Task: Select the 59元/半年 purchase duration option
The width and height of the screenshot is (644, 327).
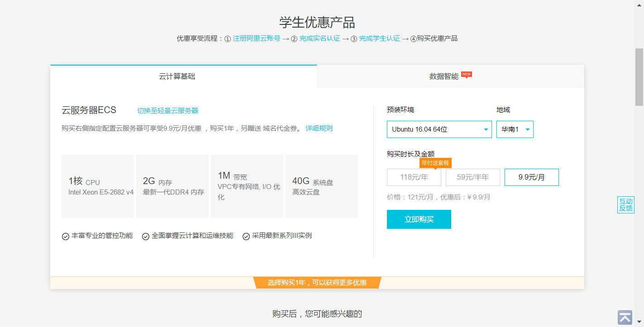Action: pos(473,177)
